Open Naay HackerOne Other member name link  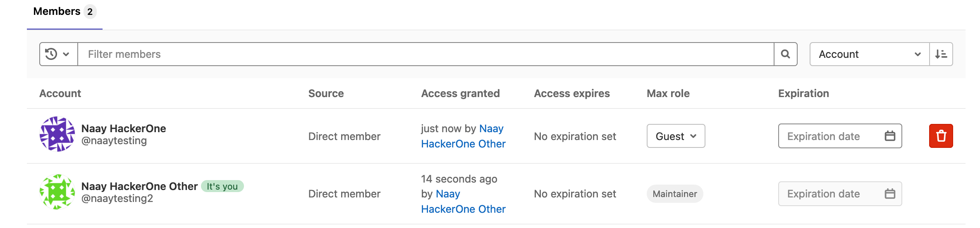pyautogui.click(x=139, y=186)
